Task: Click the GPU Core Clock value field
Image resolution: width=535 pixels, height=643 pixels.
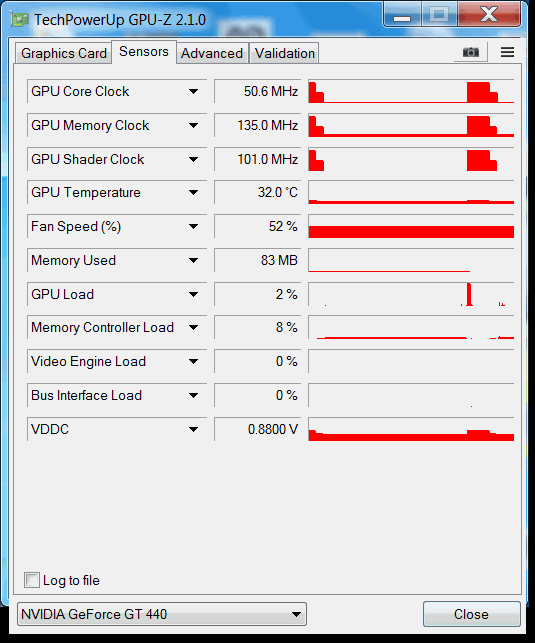Action: tap(257, 91)
